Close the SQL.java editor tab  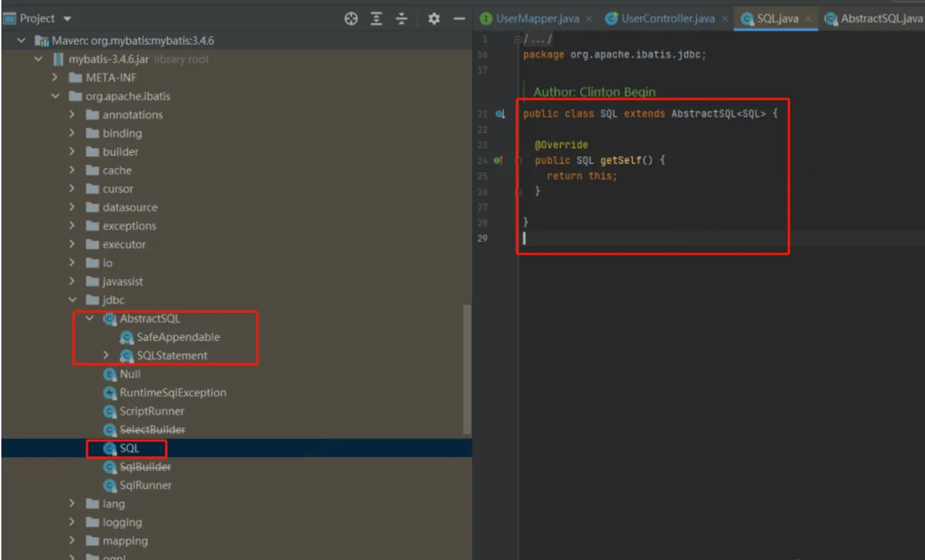(x=809, y=19)
